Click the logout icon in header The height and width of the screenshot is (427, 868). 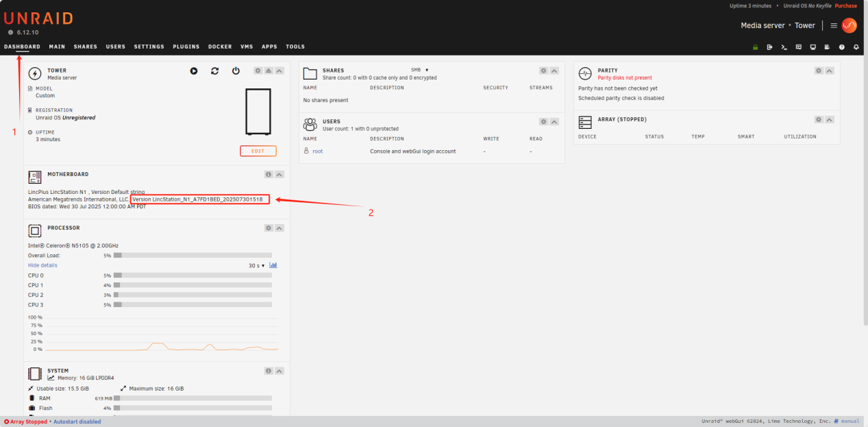coord(769,47)
